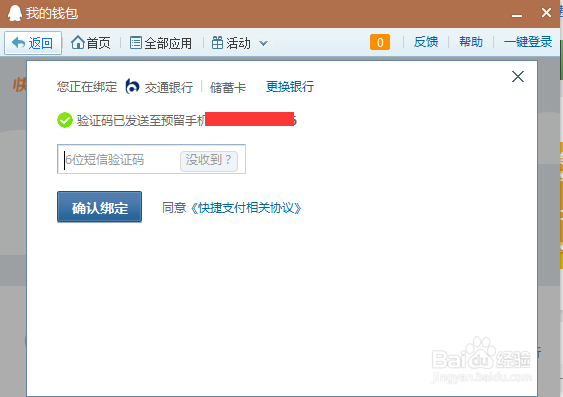Open the 帮助 help link
The image size is (563, 397).
[x=471, y=42]
